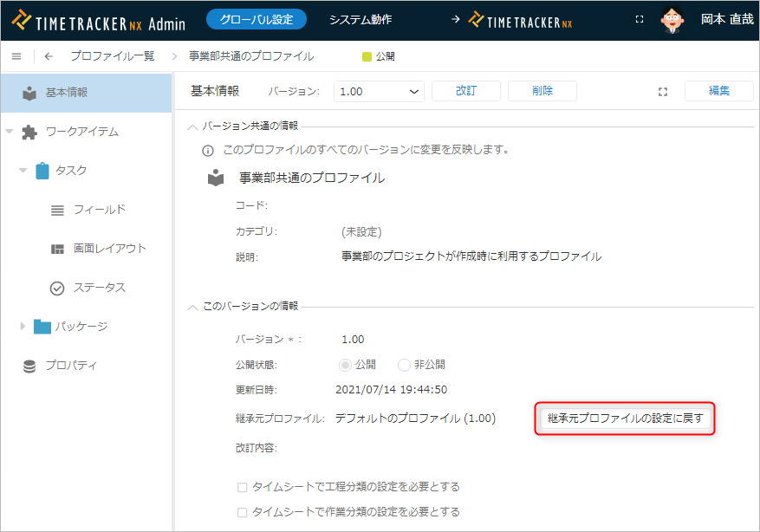Viewport: 760px width, 532px height.
Task: Go to プロファイル一覧 breadcrumb link
Action: tap(112, 56)
